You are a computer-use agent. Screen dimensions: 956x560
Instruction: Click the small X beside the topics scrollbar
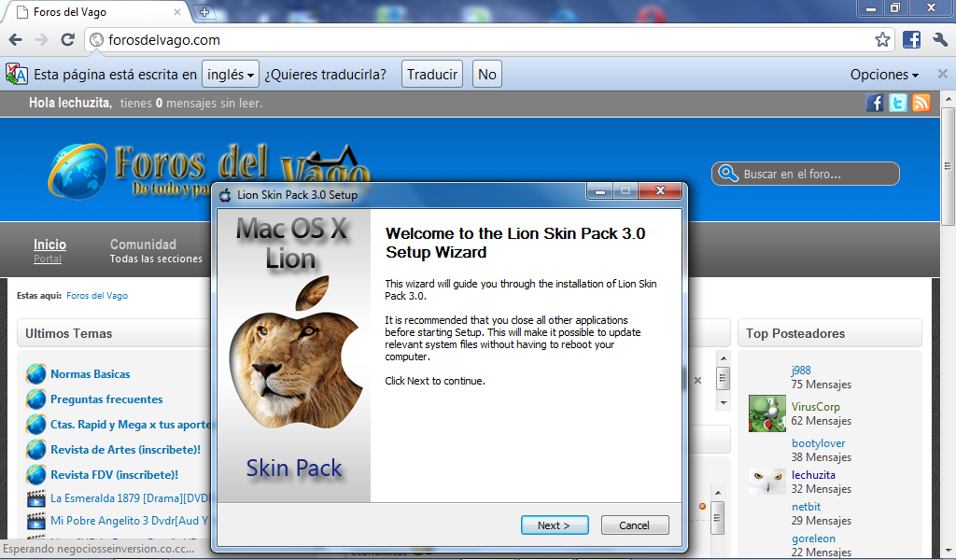[697, 380]
